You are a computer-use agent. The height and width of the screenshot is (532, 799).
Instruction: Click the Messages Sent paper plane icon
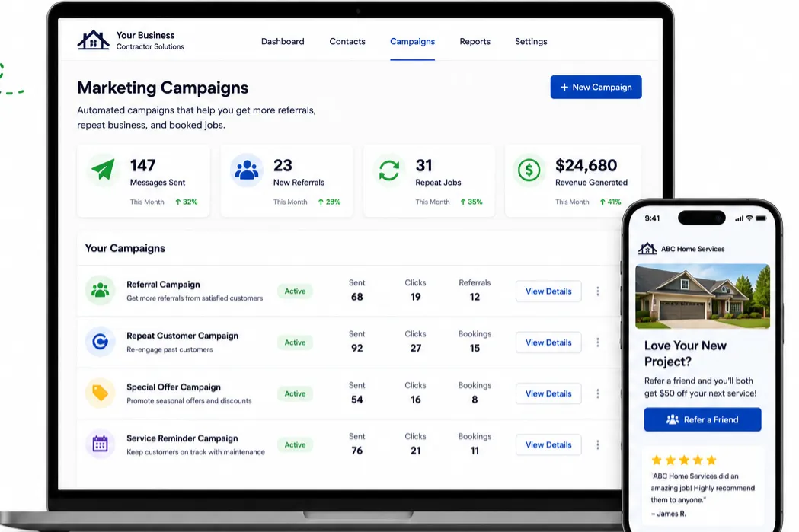(103, 170)
